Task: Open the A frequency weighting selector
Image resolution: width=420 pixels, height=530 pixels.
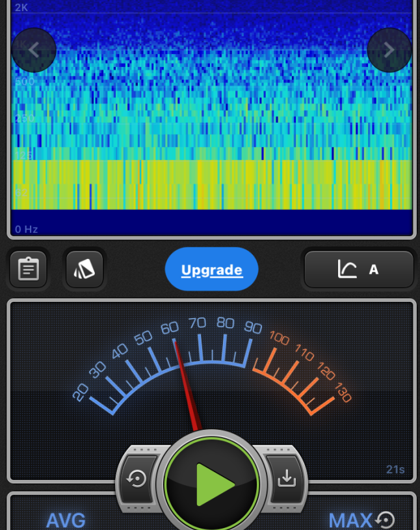Action: [359, 269]
